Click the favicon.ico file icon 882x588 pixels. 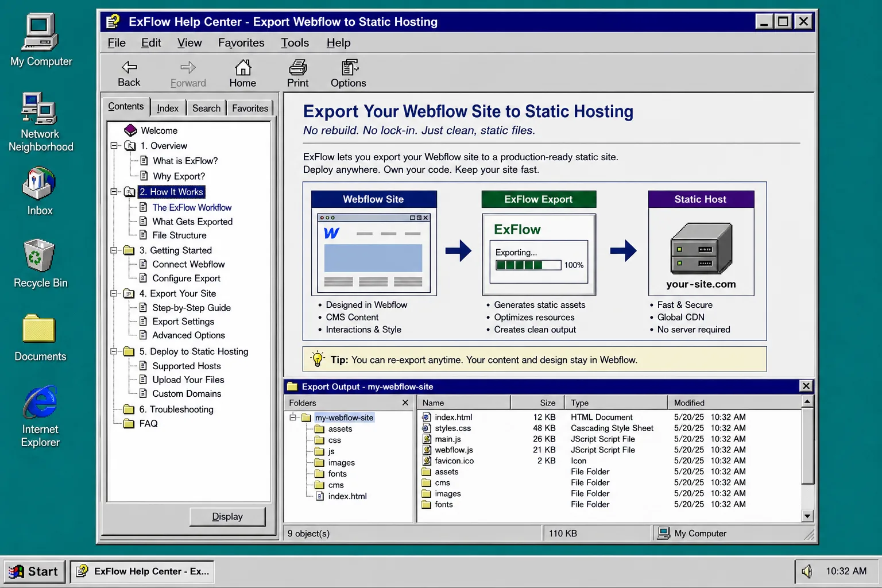tap(427, 461)
